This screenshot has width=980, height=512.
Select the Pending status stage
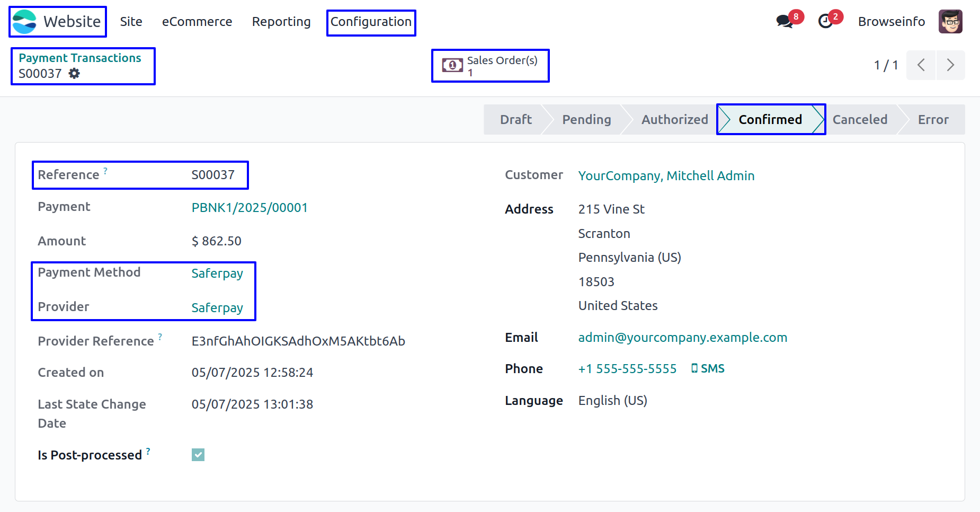[x=586, y=120]
